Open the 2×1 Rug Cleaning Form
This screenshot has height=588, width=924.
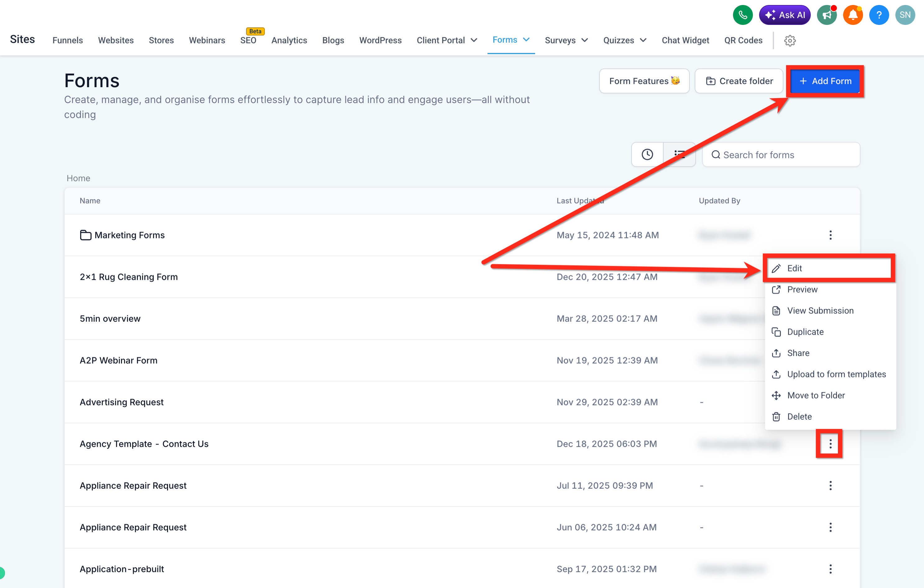[128, 277]
